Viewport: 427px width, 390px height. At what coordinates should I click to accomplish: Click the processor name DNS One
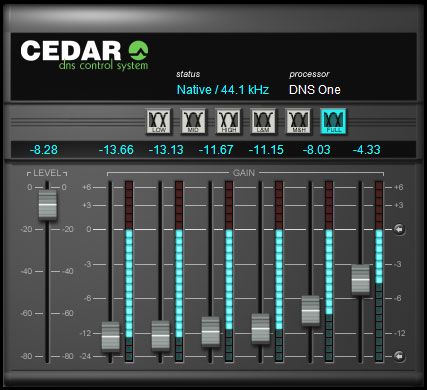(315, 90)
